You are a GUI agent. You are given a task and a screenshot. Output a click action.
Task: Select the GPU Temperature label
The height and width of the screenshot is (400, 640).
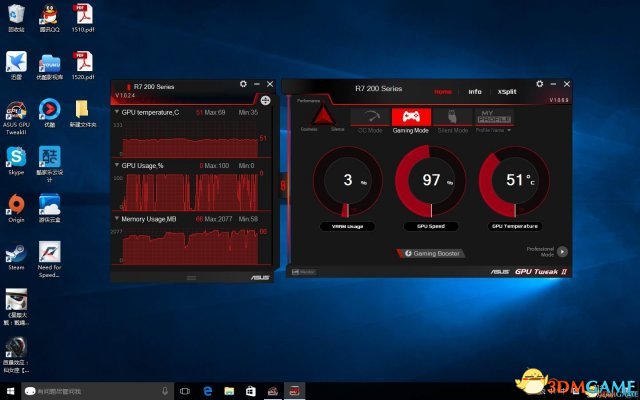coord(515,226)
